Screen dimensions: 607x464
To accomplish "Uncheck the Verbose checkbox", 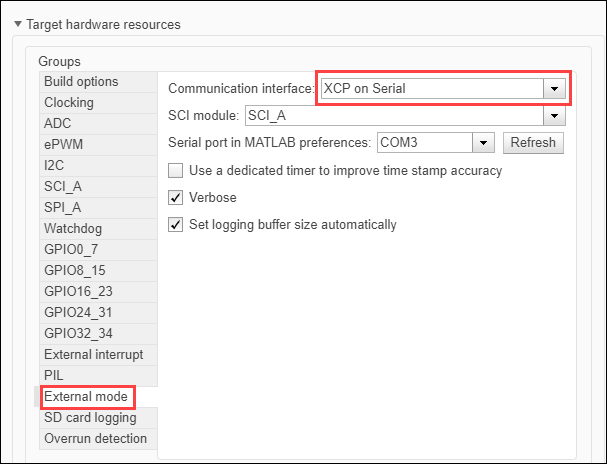I will (x=176, y=198).
